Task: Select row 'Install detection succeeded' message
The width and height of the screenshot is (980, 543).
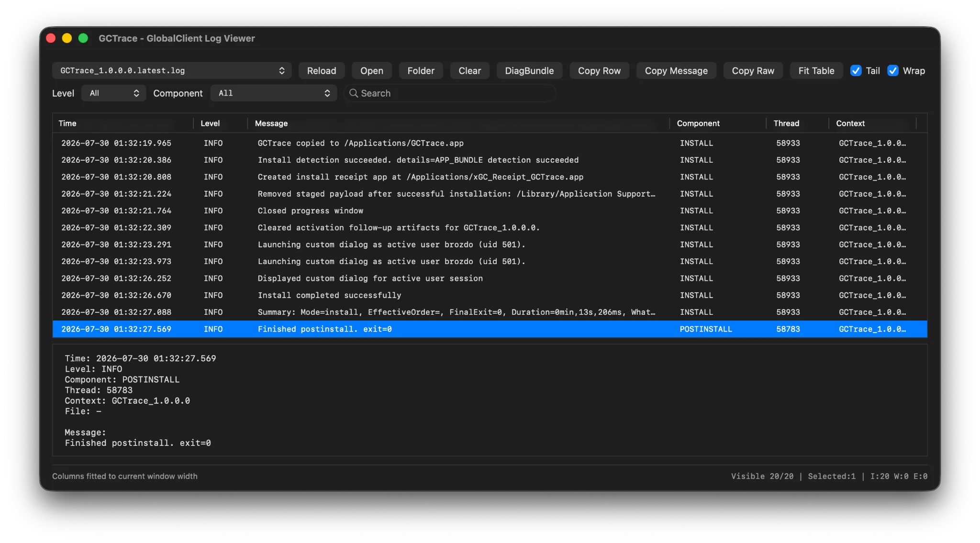Action: [x=490, y=160]
